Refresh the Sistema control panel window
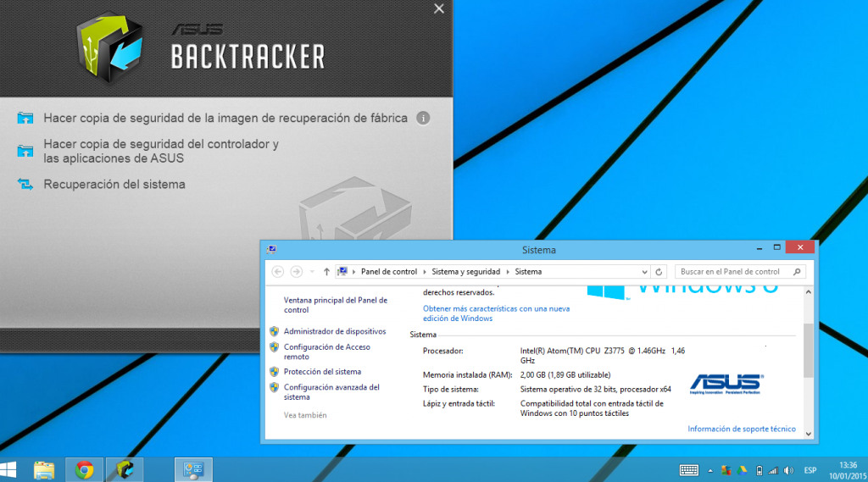 659,272
